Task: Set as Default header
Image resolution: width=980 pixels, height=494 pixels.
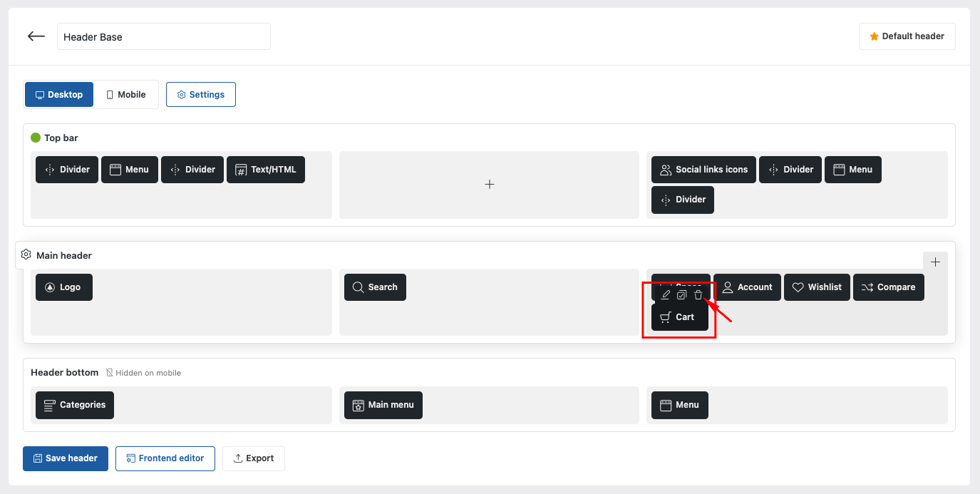Action: click(907, 36)
